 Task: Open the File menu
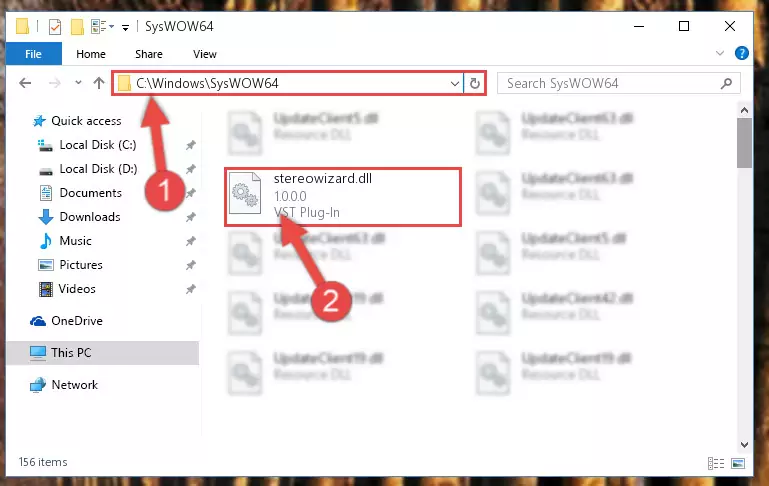(33, 54)
